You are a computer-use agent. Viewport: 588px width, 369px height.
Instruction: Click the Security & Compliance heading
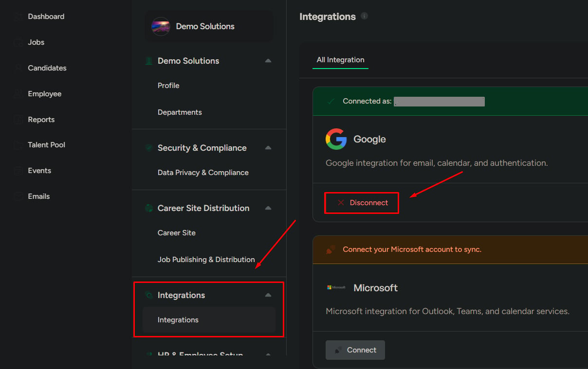pyautogui.click(x=202, y=148)
